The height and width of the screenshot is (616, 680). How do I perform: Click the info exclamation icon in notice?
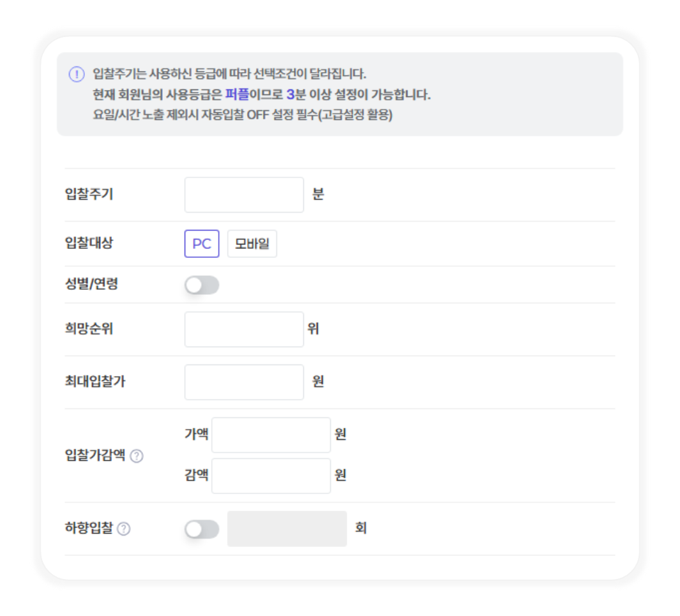77,74
